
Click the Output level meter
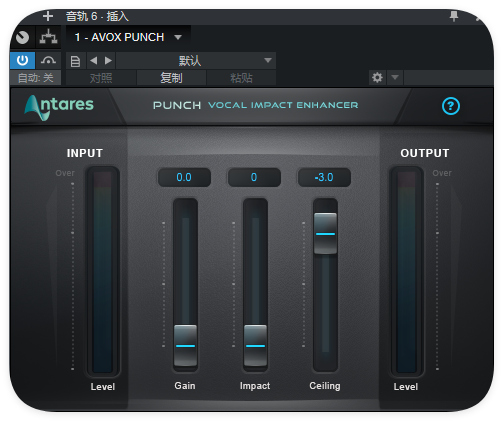point(406,272)
